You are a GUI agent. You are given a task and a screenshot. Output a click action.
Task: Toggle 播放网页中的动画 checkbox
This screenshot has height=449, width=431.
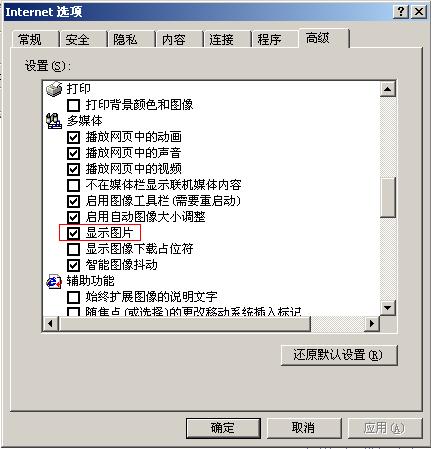pos(73,137)
